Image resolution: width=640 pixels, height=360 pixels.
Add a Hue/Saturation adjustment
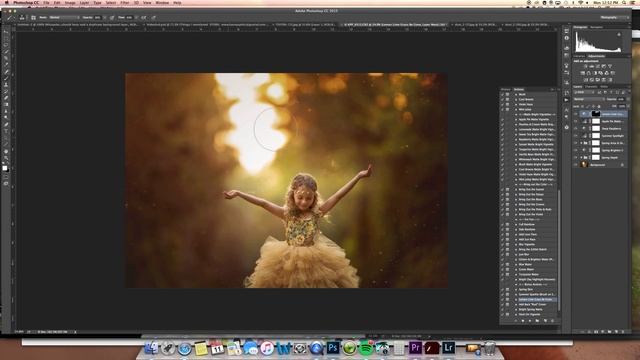(x=582, y=73)
